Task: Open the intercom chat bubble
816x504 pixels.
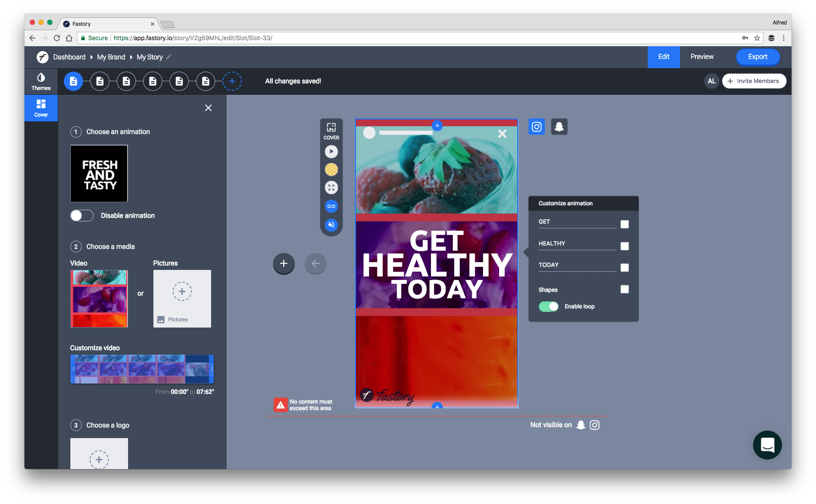Action: 767,445
